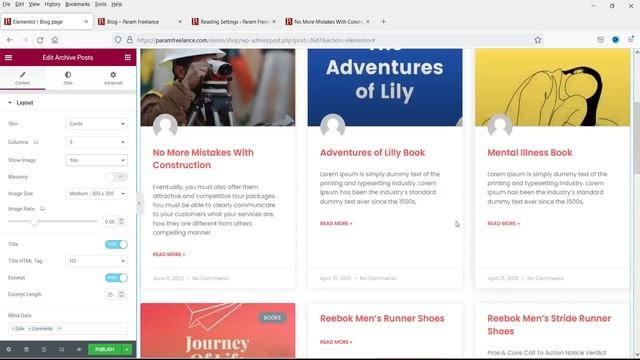
Task: Open the Tools menu
Action: point(100,4)
